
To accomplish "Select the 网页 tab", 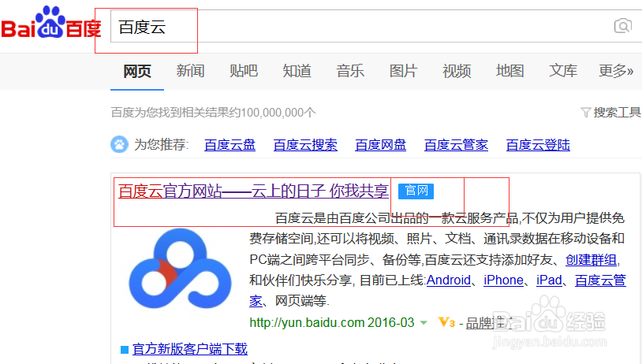I will [137, 71].
